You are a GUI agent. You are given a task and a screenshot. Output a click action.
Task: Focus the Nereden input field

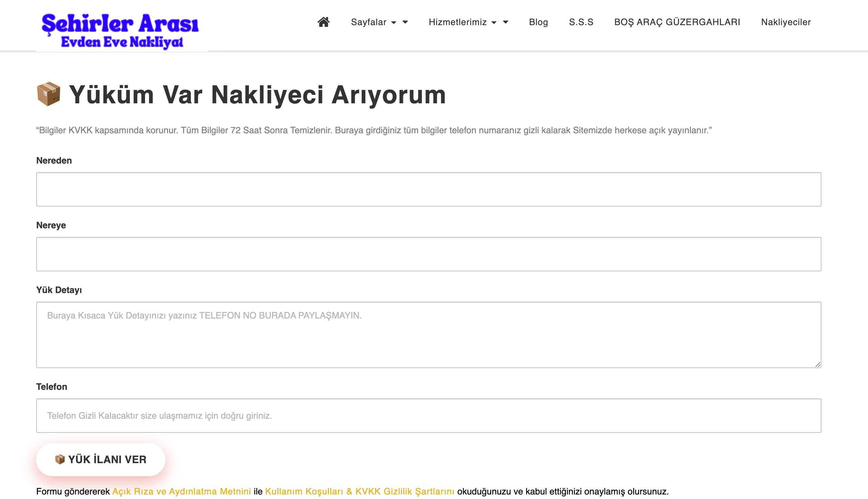pyautogui.click(x=428, y=189)
